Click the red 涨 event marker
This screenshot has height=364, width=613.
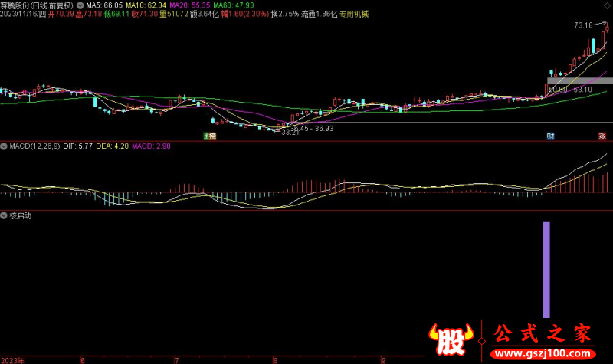pos(602,136)
